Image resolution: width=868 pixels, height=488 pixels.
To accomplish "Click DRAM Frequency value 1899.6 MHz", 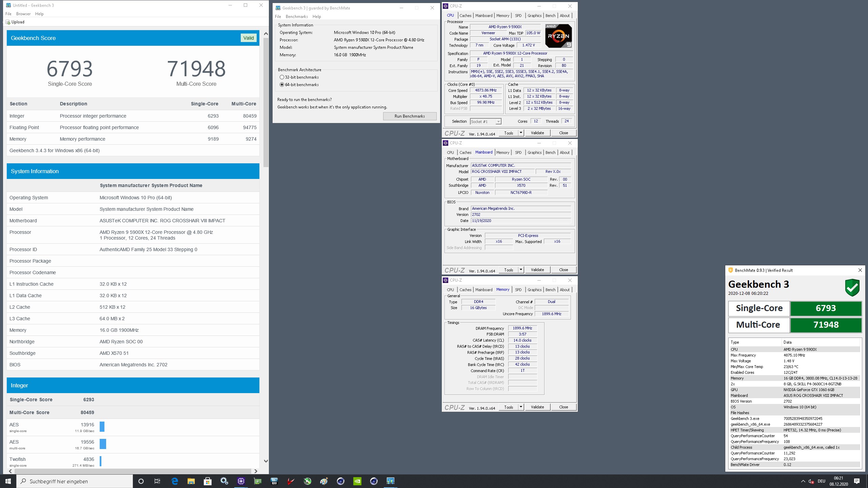I will (522, 328).
